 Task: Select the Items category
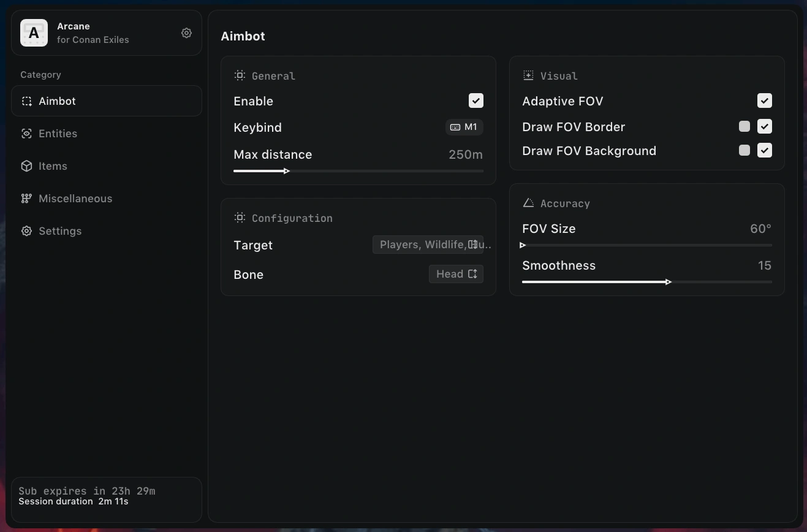(x=107, y=166)
